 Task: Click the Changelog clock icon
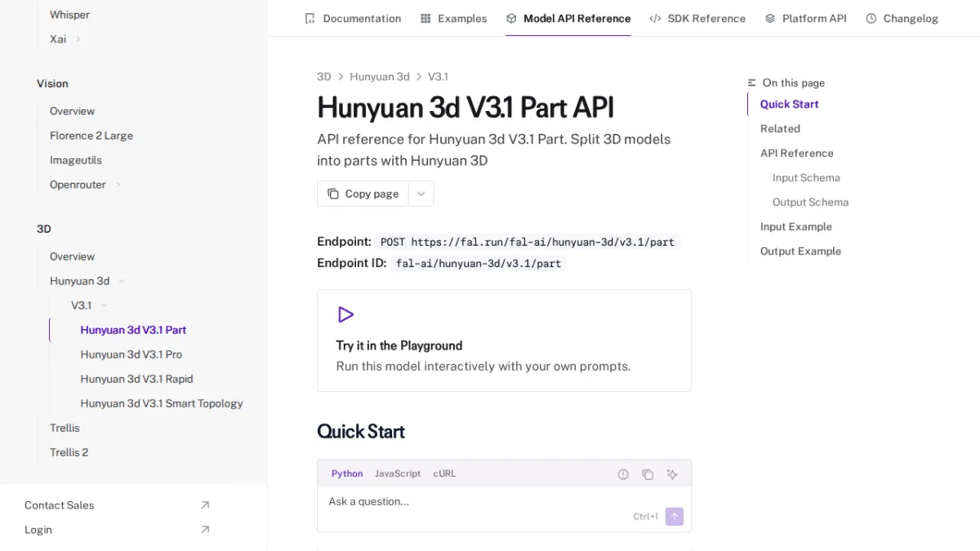click(871, 18)
